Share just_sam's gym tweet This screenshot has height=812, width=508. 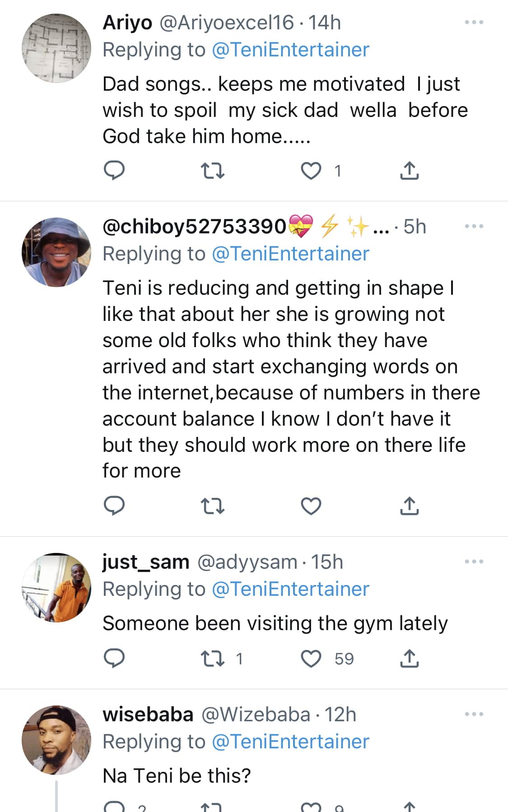tap(409, 659)
